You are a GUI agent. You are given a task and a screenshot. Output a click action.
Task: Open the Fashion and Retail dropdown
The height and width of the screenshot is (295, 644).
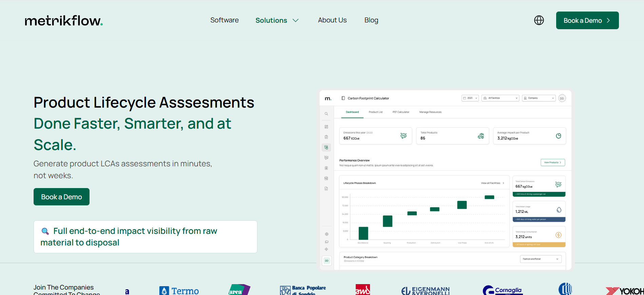coord(541,259)
